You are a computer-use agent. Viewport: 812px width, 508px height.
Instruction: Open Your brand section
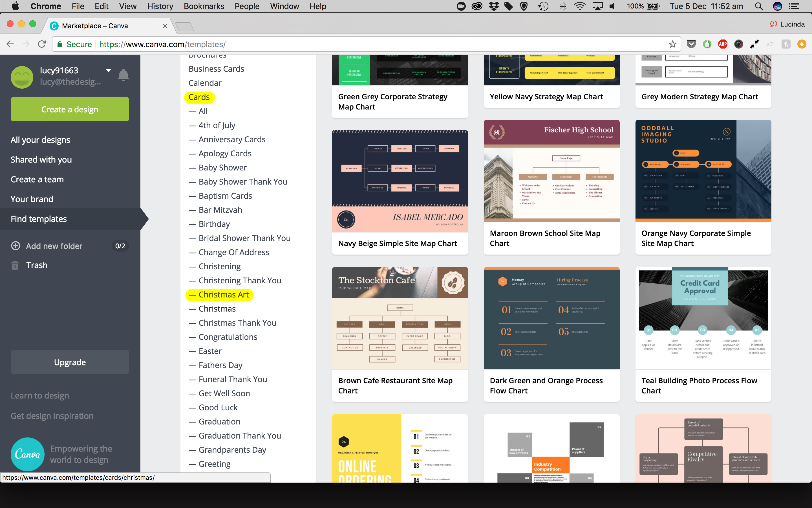click(32, 199)
